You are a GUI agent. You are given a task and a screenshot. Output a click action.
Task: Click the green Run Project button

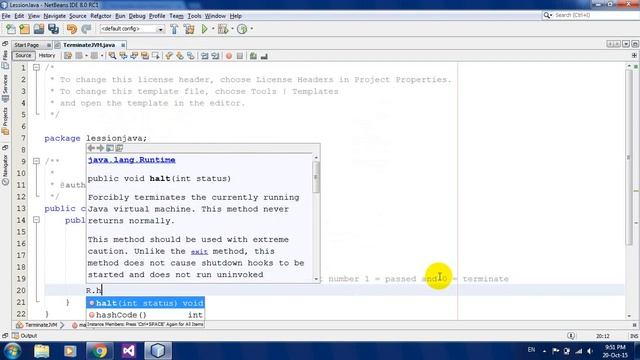(x=204, y=29)
